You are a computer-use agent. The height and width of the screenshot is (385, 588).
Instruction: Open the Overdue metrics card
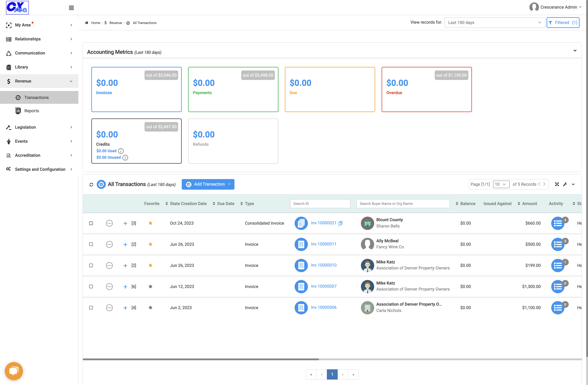(426, 89)
